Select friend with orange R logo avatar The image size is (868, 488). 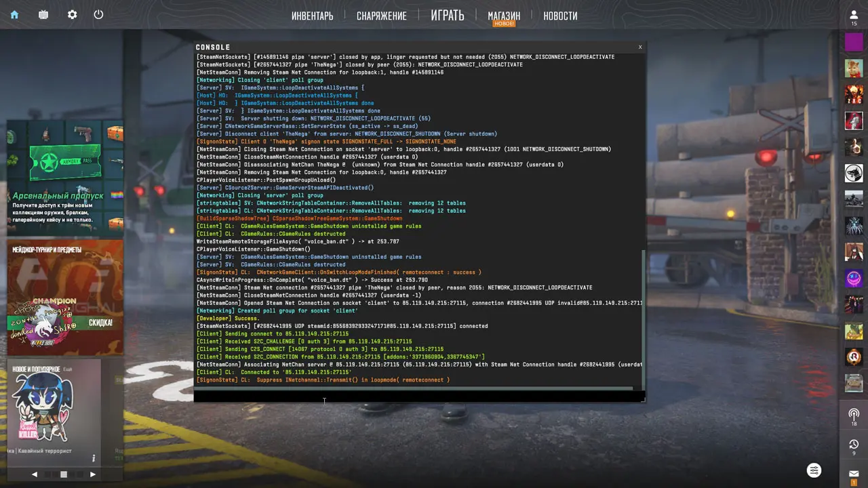tap(854, 357)
